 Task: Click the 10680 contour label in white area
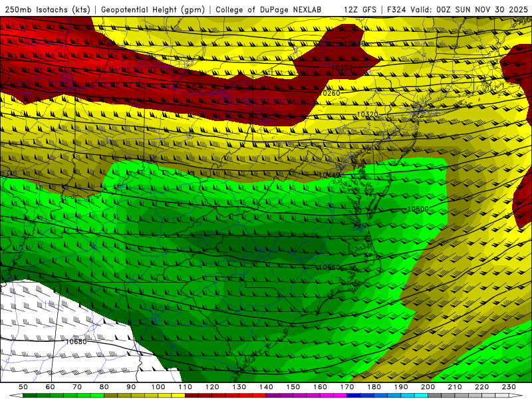point(76,341)
